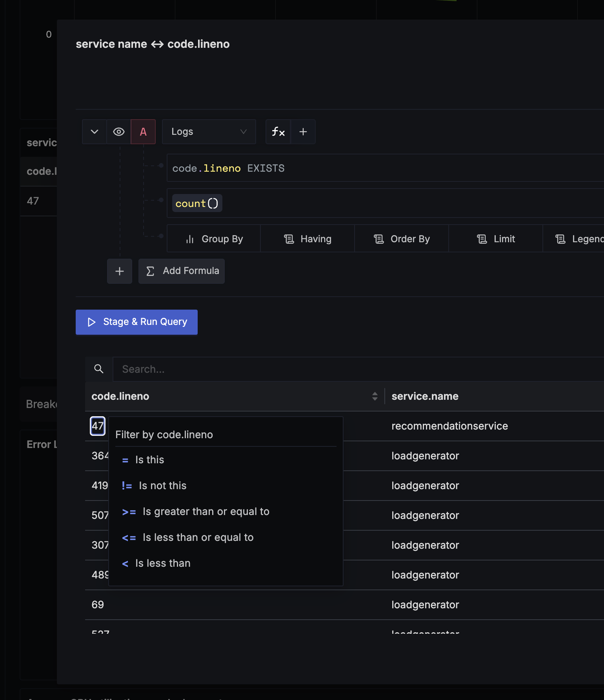The width and height of the screenshot is (604, 700).
Task: Edit the code.lineno EXISTS filter field
Action: (x=385, y=168)
